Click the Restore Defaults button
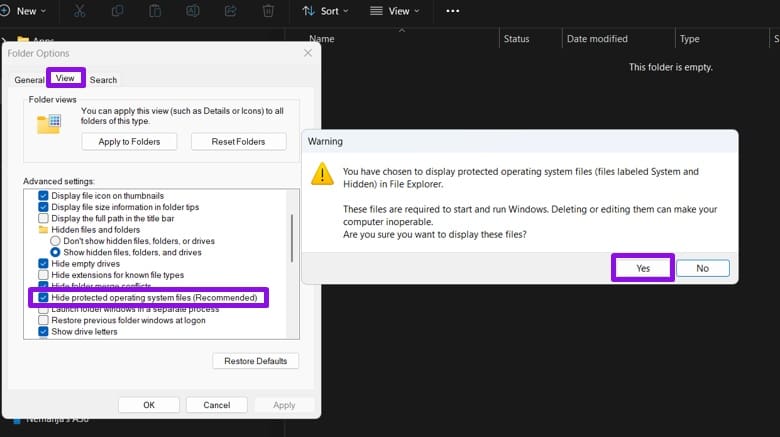This screenshot has width=780, height=437. 256,361
